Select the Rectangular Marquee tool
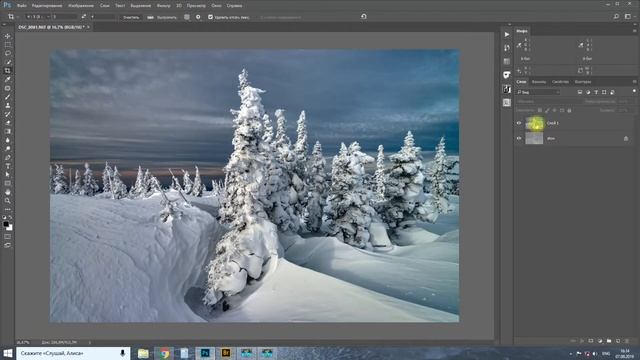640x360 pixels. coord(8,44)
